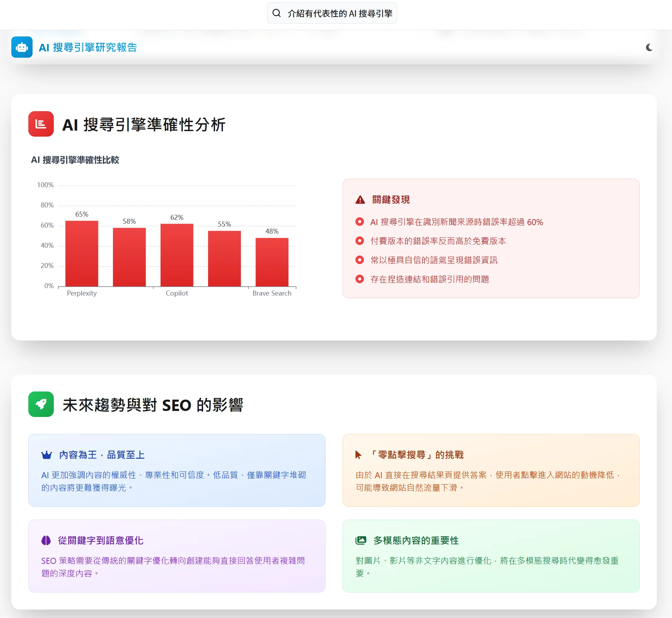Click the 58% bar in accuracy chart
672x618 pixels.
click(129, 257)
